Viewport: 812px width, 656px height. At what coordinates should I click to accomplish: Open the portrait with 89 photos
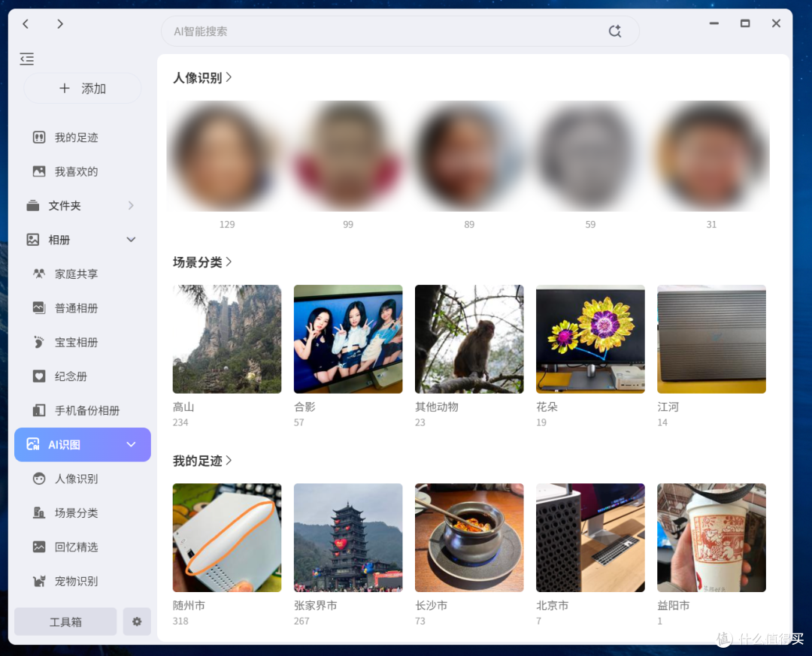[469, 156]
